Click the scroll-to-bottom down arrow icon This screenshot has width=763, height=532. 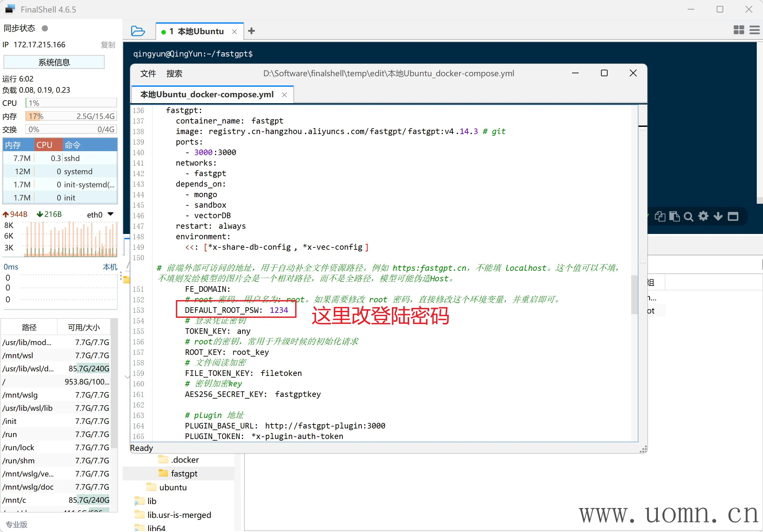click(x=718, y=217)
